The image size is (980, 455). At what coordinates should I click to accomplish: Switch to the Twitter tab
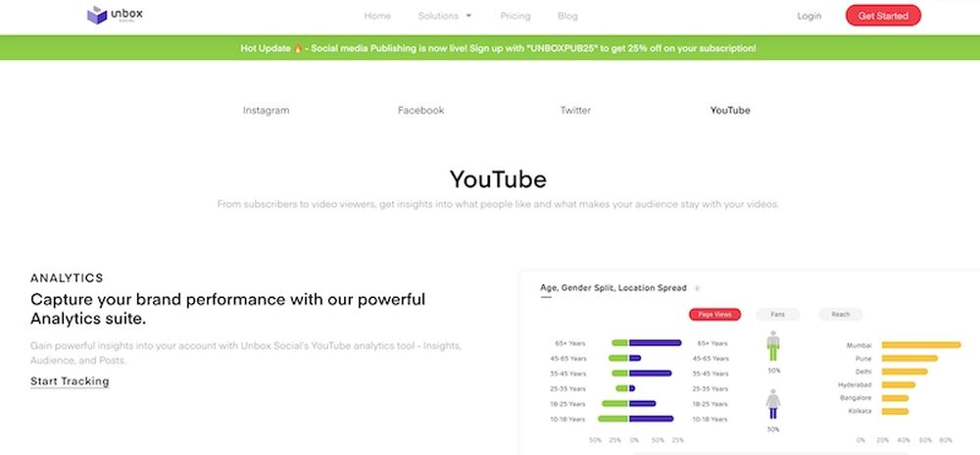tap(575, 111)
